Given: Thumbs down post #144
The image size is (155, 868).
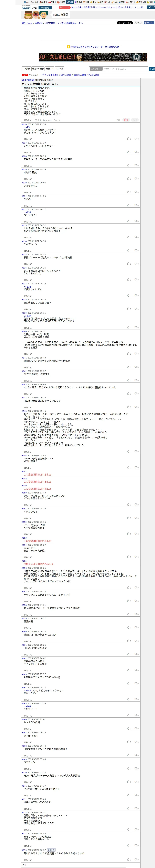Looking at the screenshot, I should [x=136, y=407].
